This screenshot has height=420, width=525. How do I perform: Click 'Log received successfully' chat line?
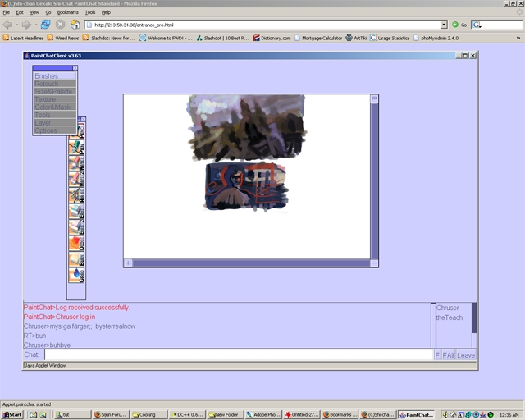(x=76, y=308)
